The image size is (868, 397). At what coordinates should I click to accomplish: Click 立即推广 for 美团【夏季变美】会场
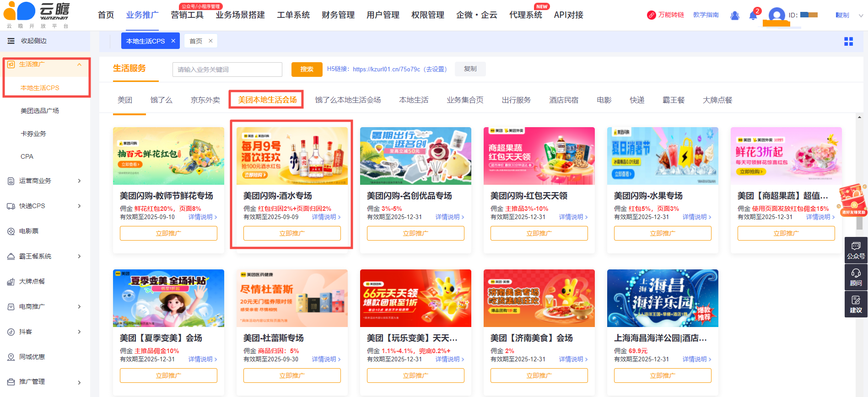[168, 376]
